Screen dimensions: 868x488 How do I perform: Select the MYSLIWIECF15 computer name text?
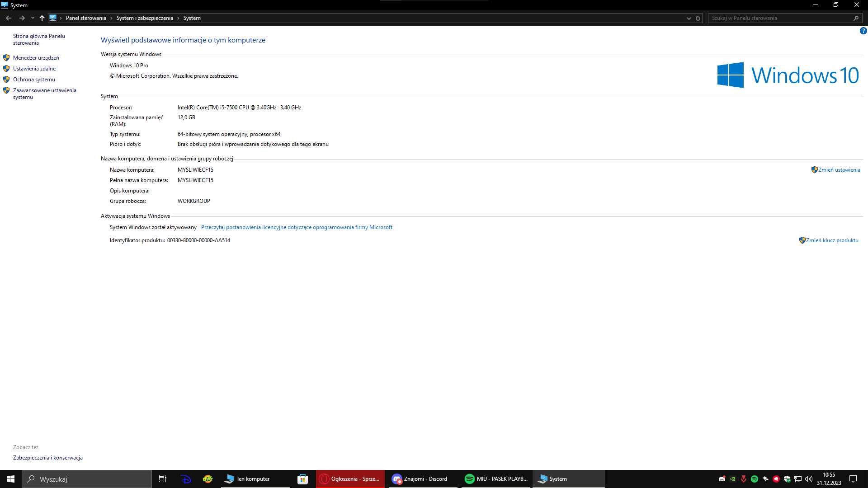pyautogui.click(x=195, y=170)
